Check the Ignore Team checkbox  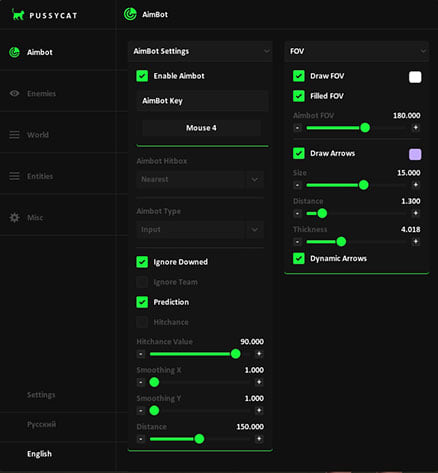point(142,282)
